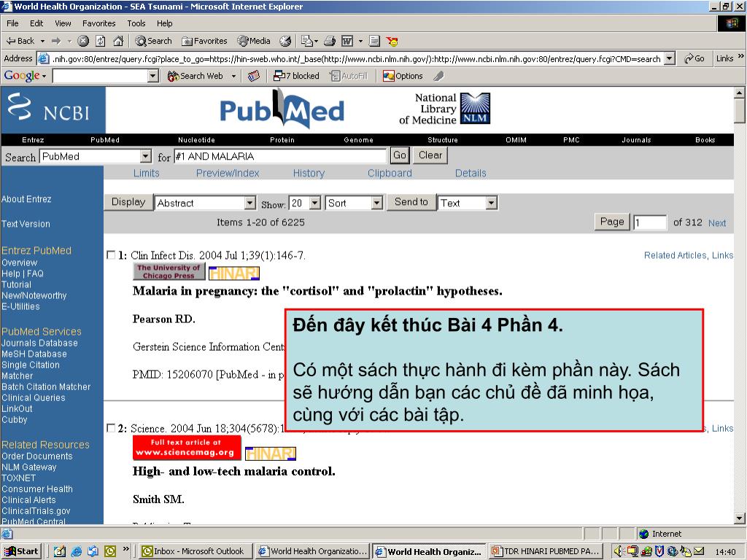
Task: Open the Back button history dropdown
Action: 42,42
